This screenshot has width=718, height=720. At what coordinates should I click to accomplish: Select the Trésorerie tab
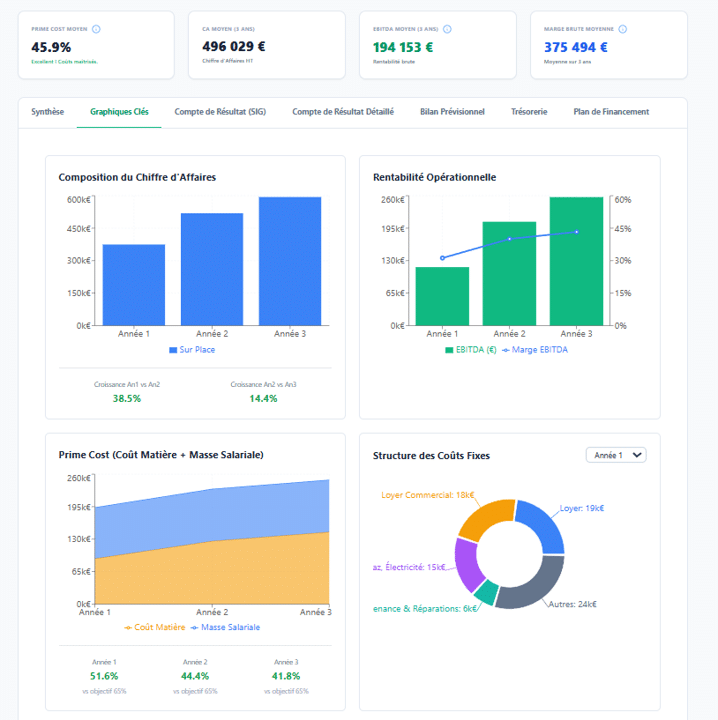(529, 112)
